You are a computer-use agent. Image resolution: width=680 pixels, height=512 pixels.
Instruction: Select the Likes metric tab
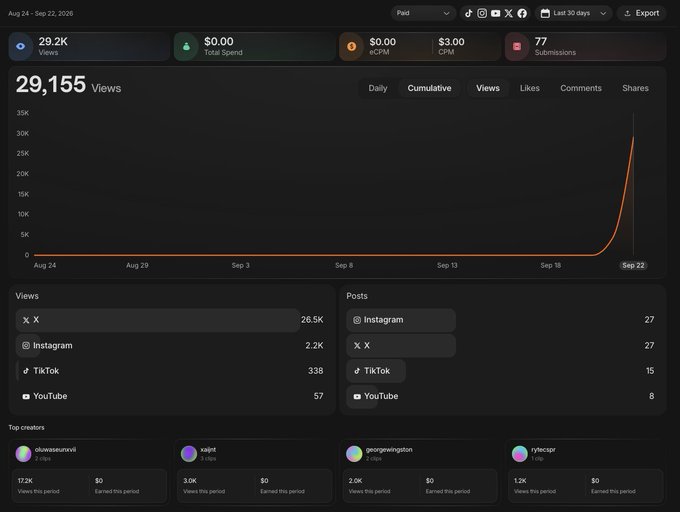click(530, 88)
